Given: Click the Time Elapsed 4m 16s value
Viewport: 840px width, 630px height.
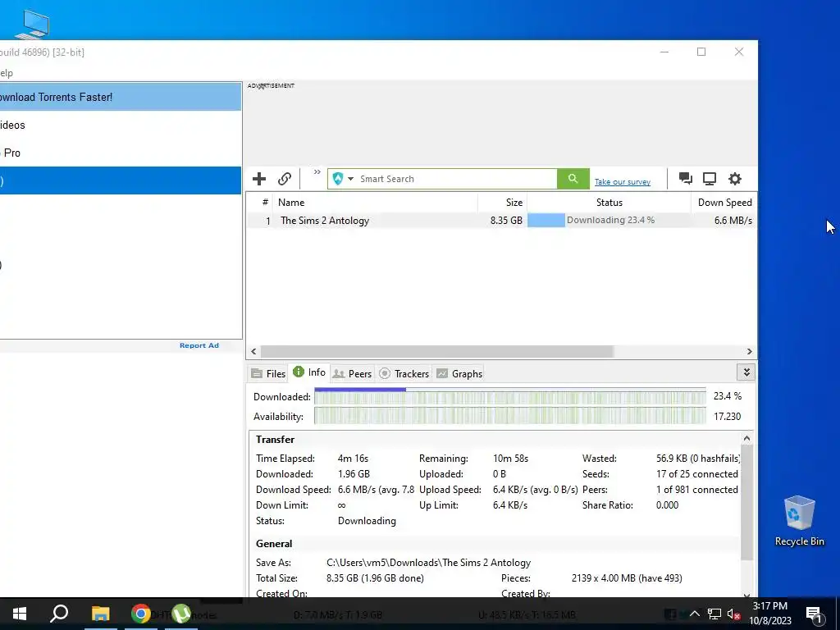Looking at the screenshot, I should (x=353, y=459).
